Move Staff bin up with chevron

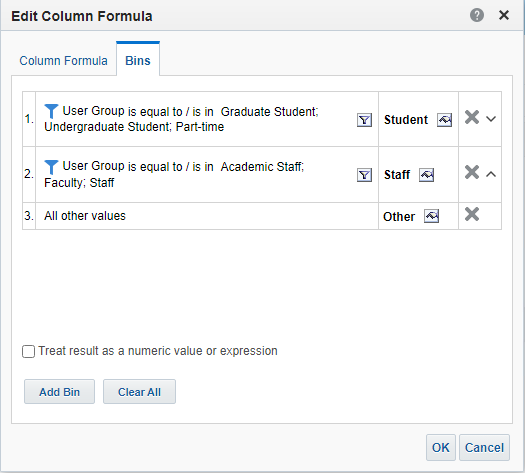tap(491, 174)
